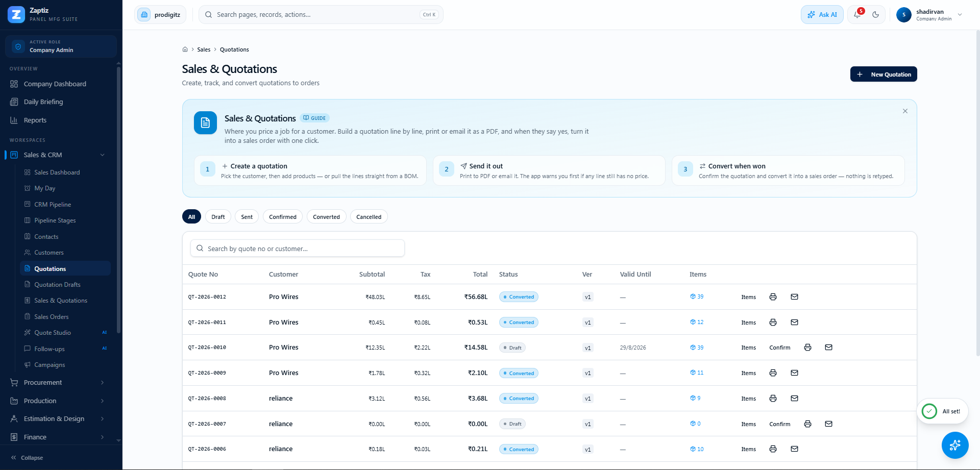The width and height of the screenshot is (980, 470).
Task: Print quotation QT-2026-0010
Action: point(807,348)
